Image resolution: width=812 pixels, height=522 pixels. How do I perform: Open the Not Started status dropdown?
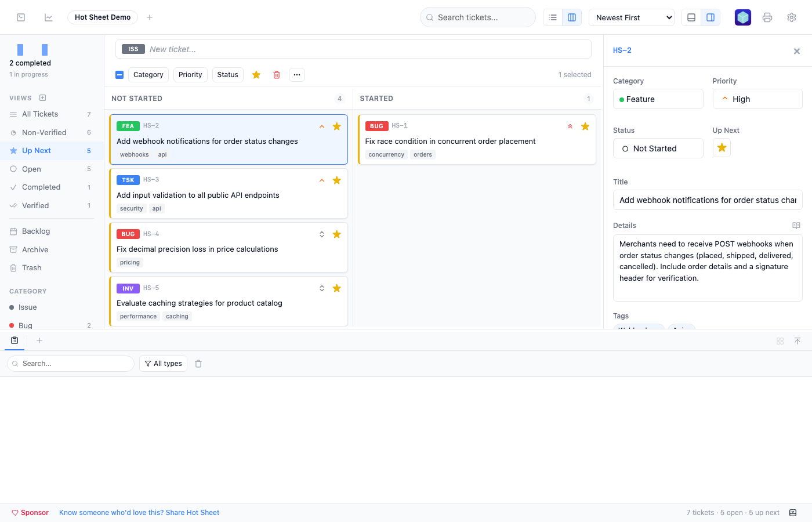pos(658,148)
